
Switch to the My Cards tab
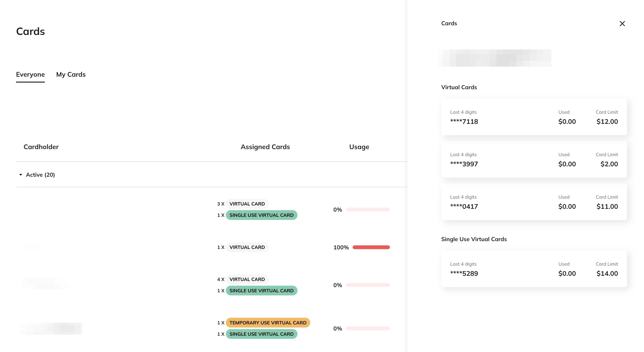[71, 74]
